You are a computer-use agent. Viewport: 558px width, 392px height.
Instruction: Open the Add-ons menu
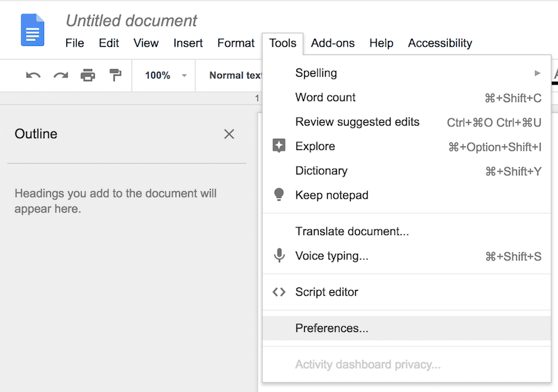click(333, 43)
